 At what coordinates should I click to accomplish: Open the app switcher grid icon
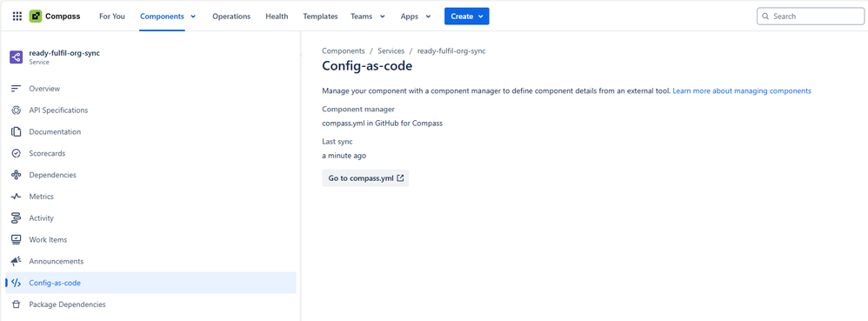tap(17, 16)
